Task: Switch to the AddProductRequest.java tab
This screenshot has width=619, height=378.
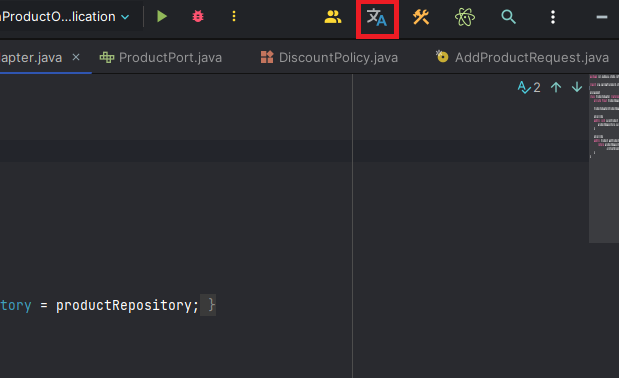Action: click(x=522, y=58)
